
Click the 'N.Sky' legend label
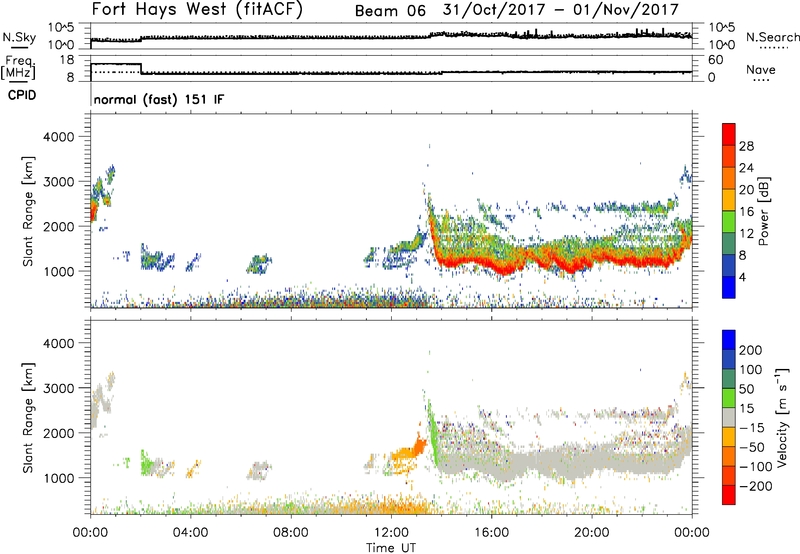point(19,37)
